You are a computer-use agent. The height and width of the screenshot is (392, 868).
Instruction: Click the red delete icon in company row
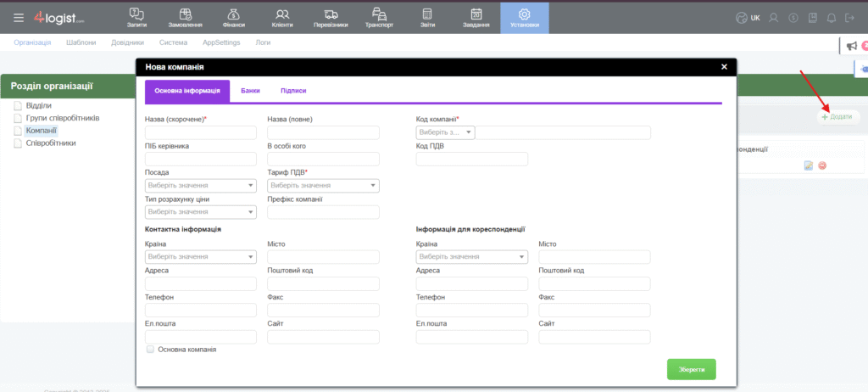822,165
